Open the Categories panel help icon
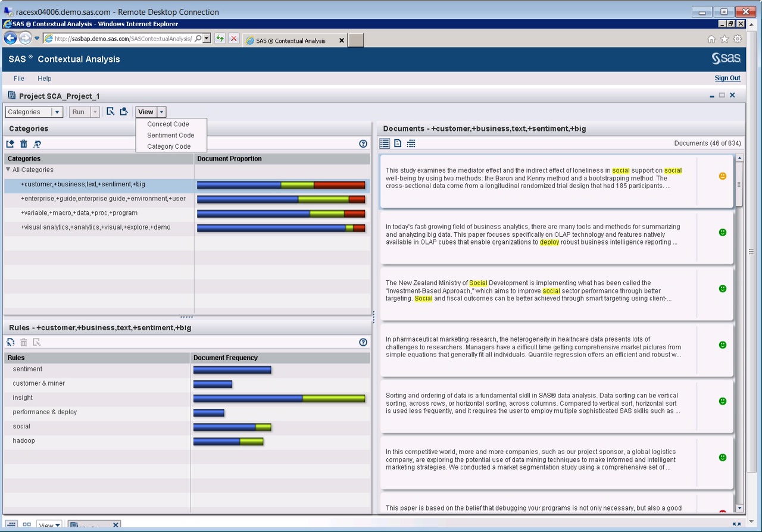 pyautogui.click(x=363, y=144)
